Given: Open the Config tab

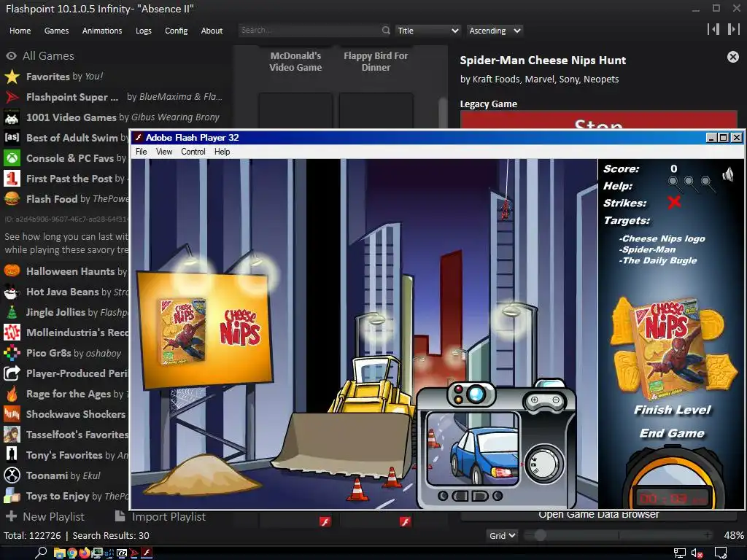Looking at the screenshot, I should tap(177, 31).
